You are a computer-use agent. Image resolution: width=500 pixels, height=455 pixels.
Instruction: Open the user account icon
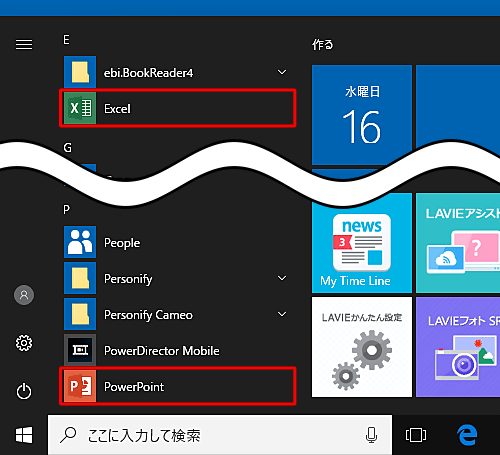click(24, 295)
